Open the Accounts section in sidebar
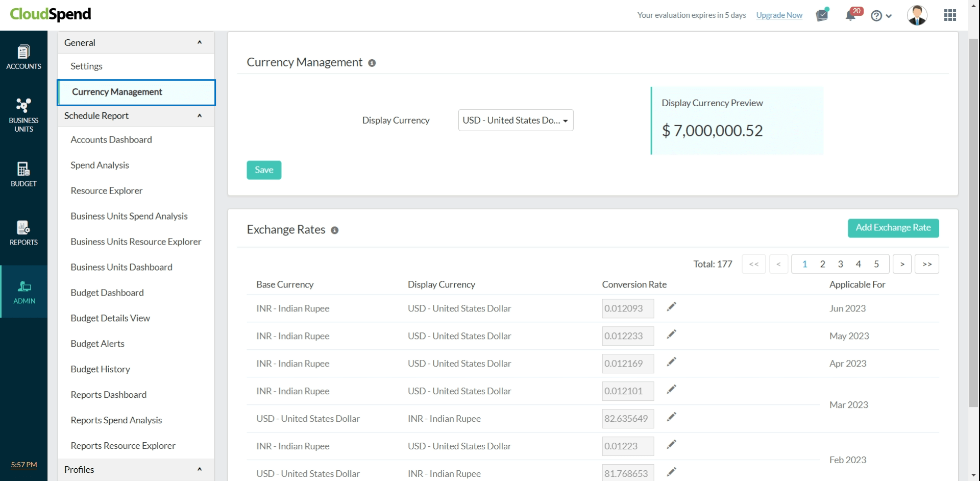 click(x=23, y=56)
